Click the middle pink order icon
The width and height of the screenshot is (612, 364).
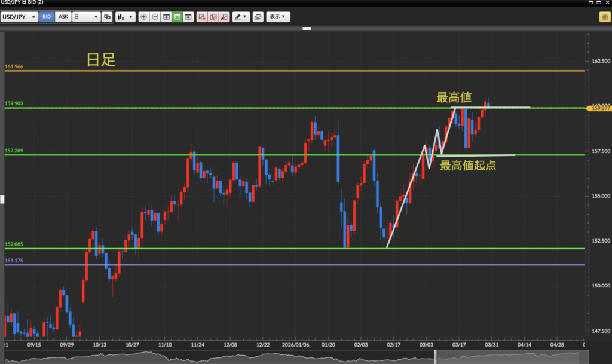(x=213, y=17)
